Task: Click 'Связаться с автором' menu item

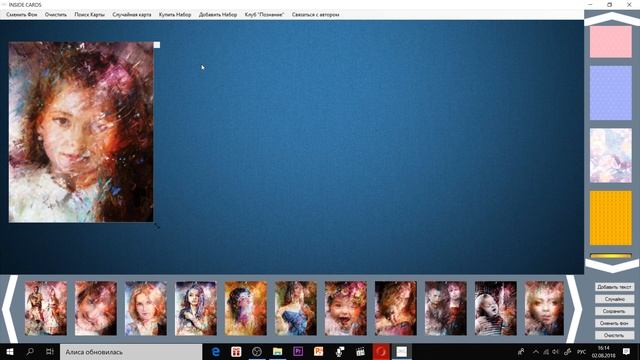Action: pyautogui.click(x=316, y=14)
